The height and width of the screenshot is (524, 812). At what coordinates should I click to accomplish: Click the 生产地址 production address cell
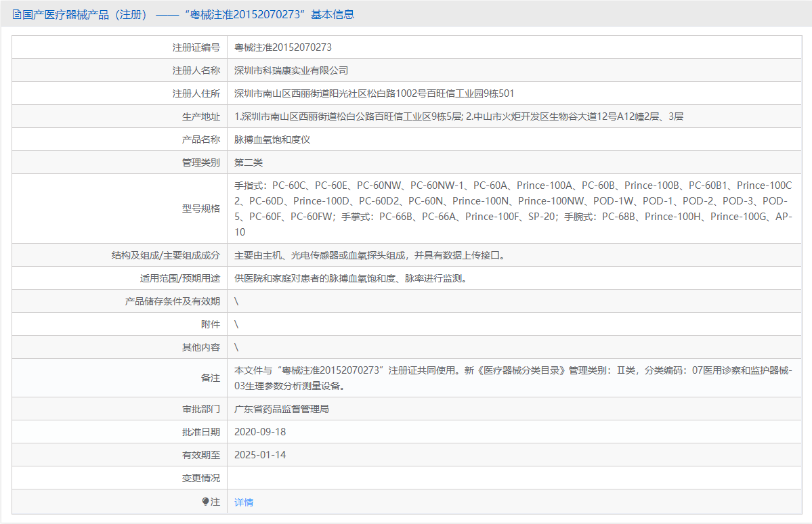pos(458,116)
